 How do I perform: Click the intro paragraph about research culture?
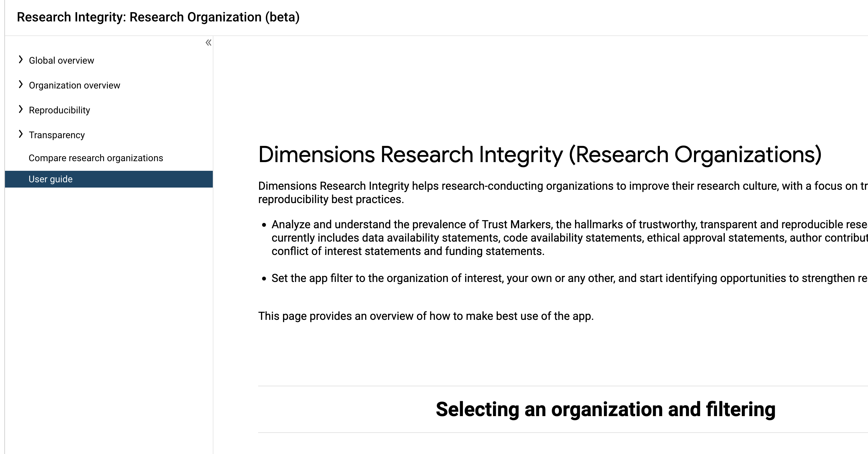563,193
